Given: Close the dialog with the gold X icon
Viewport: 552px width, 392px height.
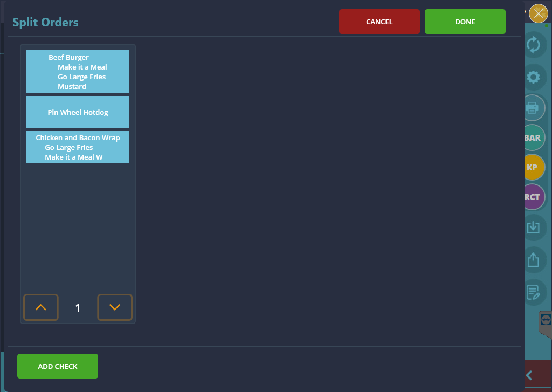Looking at the screenshot, I should [539, 13].
